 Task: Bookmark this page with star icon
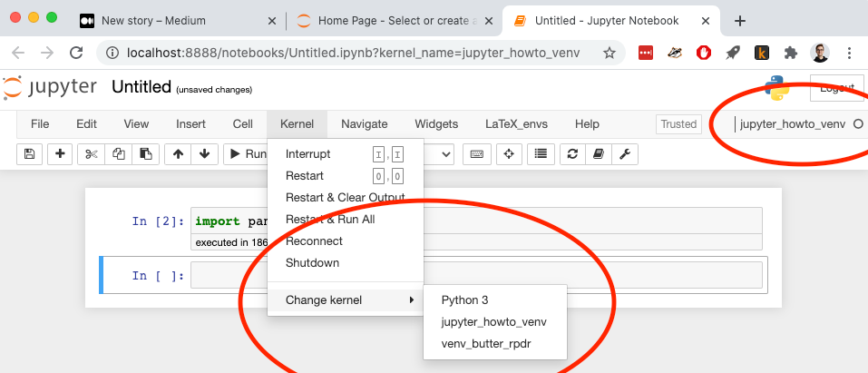pos(609,53)
